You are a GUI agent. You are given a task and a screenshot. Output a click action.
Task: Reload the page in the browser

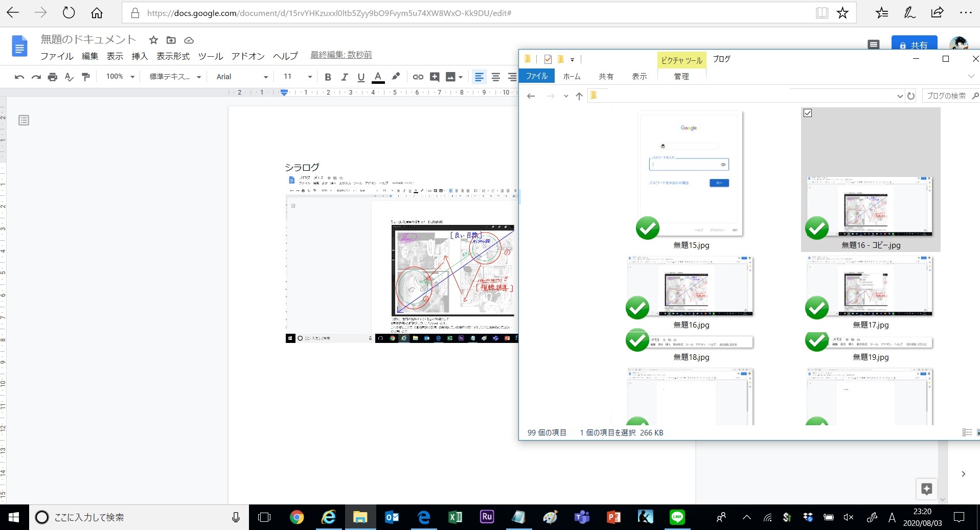pyautogui.click(x=69, y=13)
